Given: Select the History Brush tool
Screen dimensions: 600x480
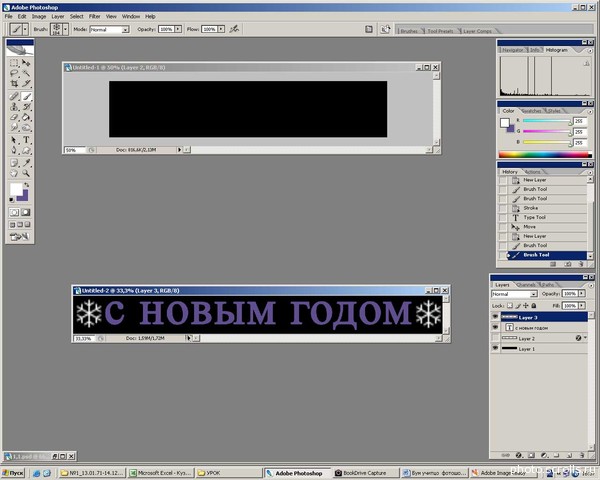Looking at the screenshot, I should coord(26,107).
